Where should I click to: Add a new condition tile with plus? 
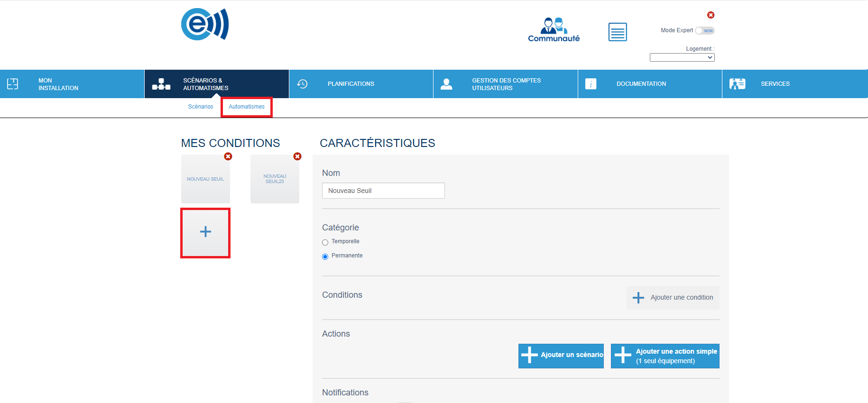[205, 232]
